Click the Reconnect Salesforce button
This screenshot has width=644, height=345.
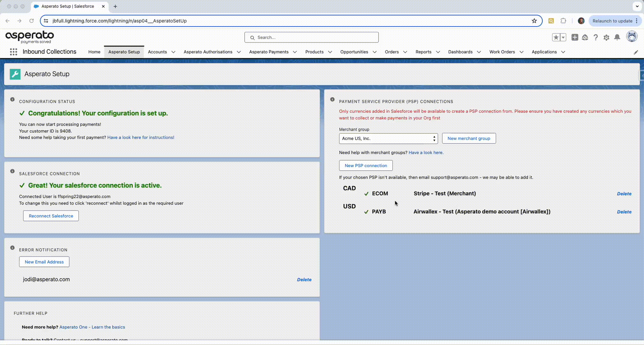coord(51,216)
